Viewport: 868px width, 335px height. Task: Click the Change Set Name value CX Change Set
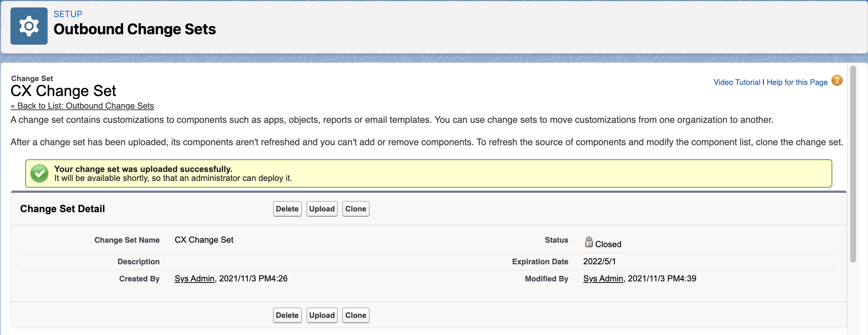tap(204, 240)
